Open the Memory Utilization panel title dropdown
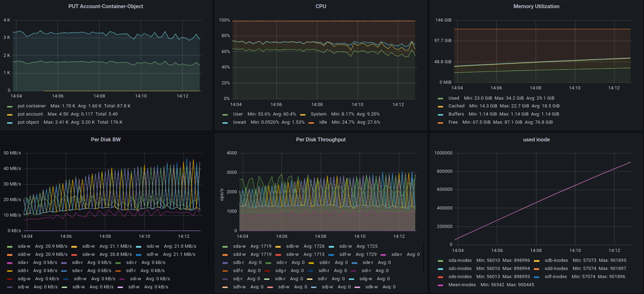 [536, 6]
